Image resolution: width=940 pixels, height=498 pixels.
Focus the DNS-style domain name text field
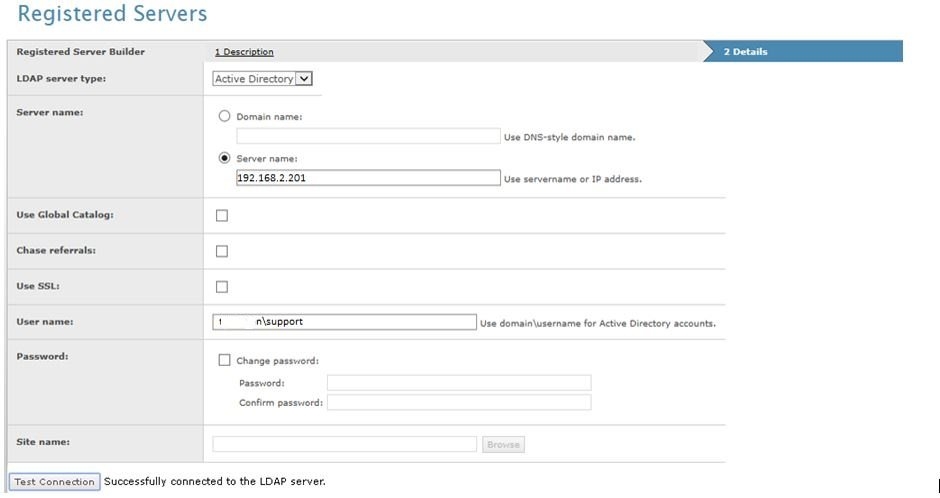[x=368, y=136]
